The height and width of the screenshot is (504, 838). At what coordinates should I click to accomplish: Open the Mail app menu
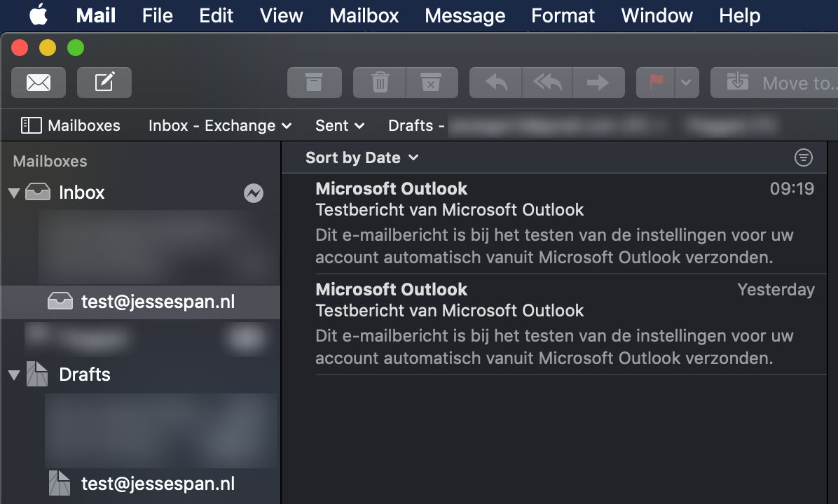(96, 15)
